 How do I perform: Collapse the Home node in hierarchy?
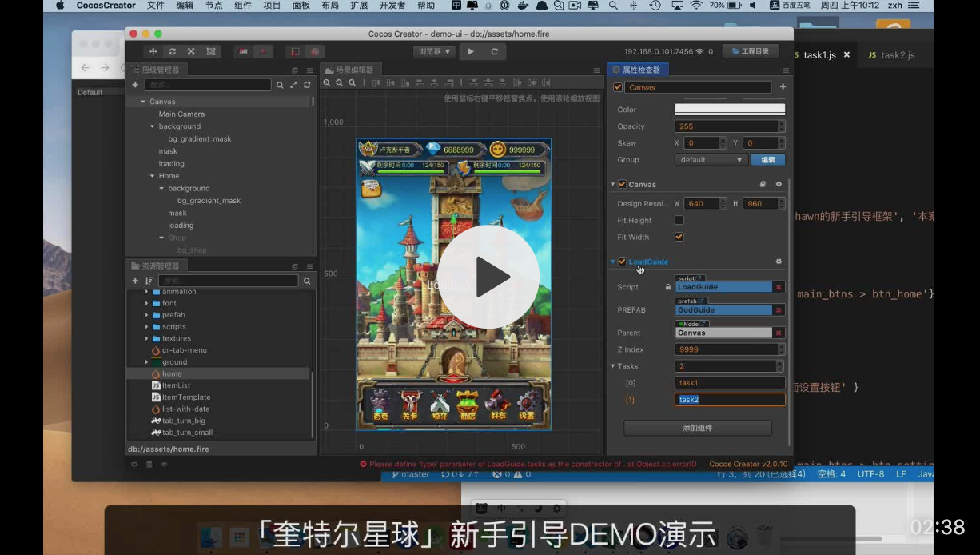tap(152, 176)
